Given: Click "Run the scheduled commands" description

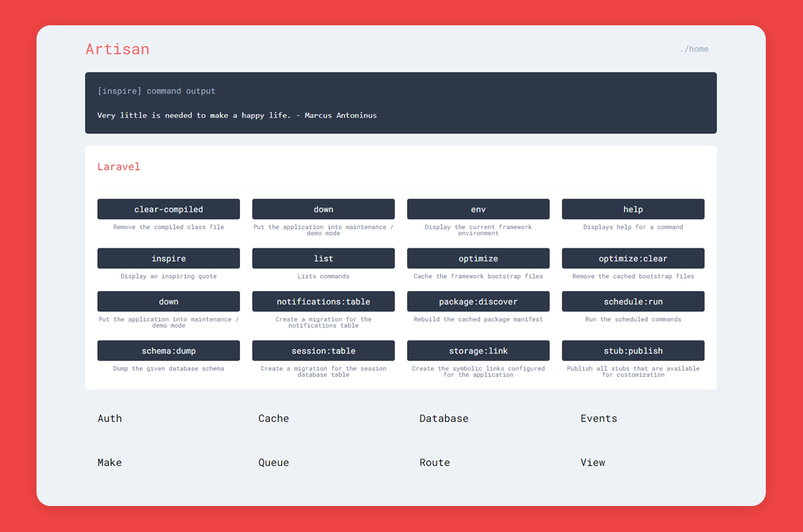Looking at the screenshot, I should (633, 319).
